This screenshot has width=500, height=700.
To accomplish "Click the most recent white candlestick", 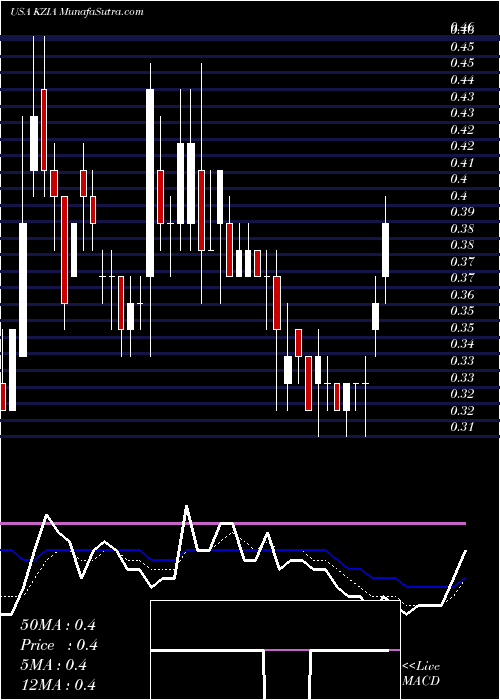I will pos(385,250).
